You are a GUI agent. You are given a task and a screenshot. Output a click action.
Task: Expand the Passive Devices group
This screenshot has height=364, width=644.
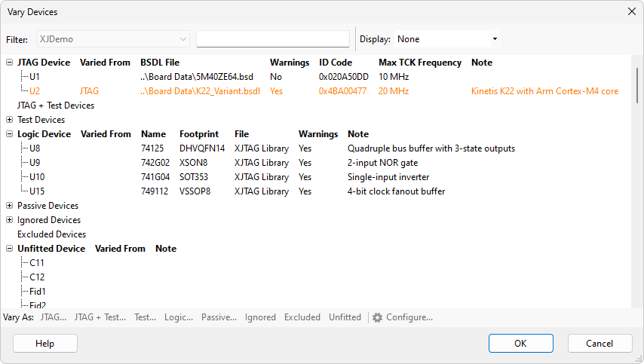click(x=9, y=206)
